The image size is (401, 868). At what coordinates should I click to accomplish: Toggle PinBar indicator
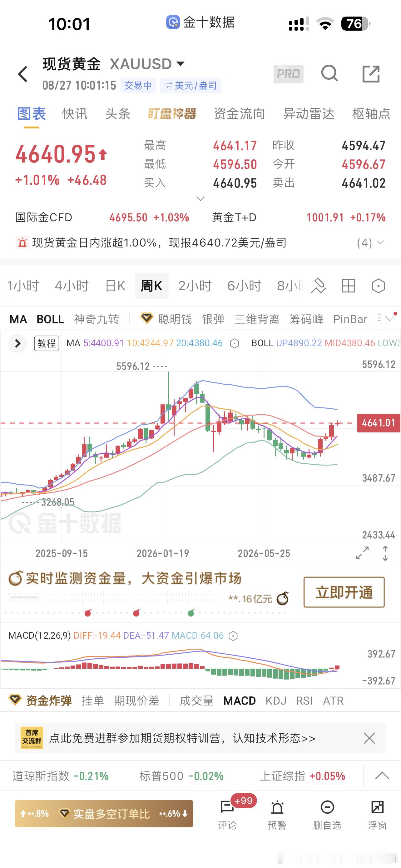[350, 319]
